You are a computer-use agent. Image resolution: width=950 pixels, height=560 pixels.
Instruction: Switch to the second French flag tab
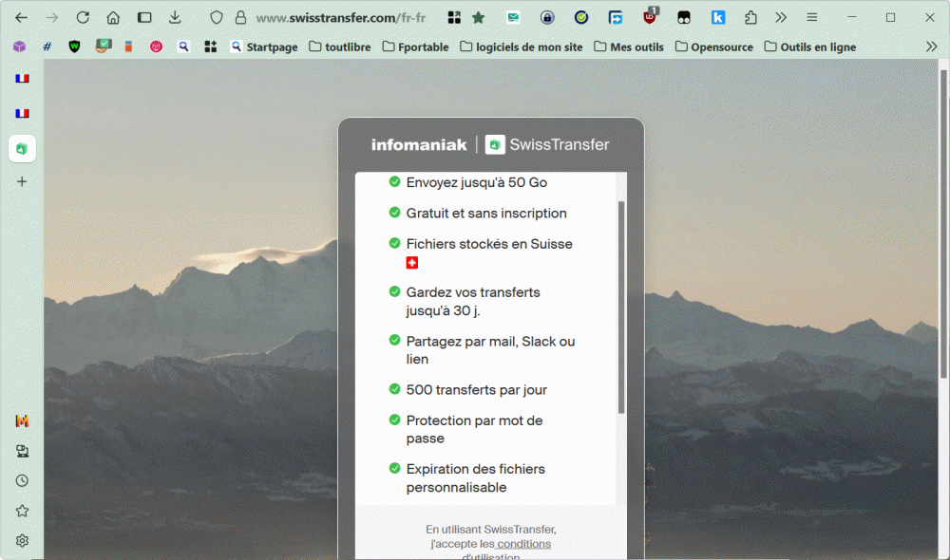click(22, 113)
